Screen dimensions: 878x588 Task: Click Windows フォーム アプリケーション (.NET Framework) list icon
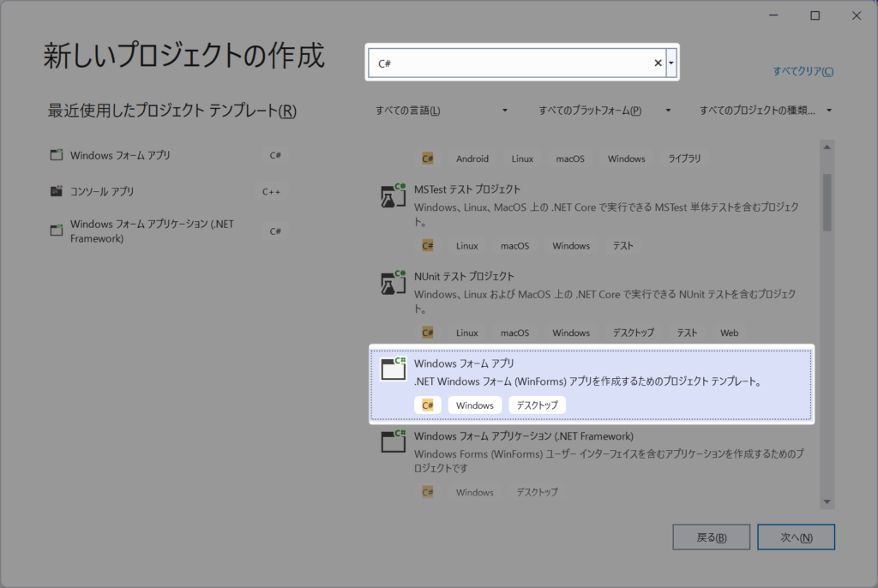(x=393, y=441)
